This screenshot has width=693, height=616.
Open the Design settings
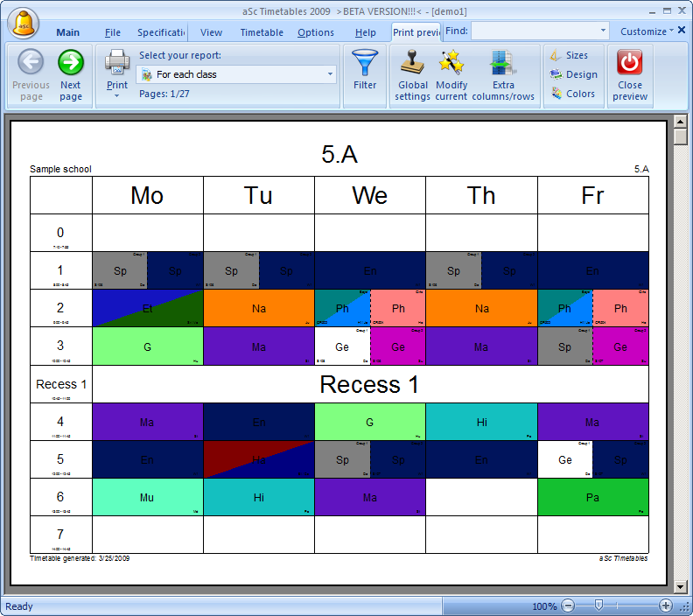pos(572,74)
